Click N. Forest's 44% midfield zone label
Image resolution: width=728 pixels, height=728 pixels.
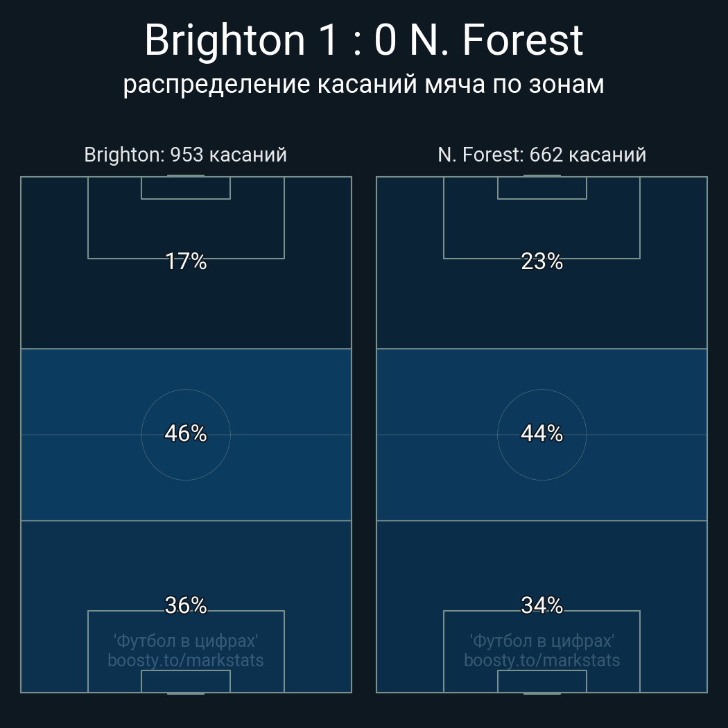(541, 433)
